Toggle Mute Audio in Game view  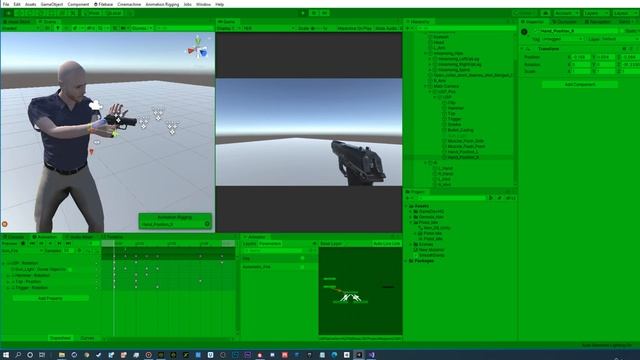coord(386,29)
